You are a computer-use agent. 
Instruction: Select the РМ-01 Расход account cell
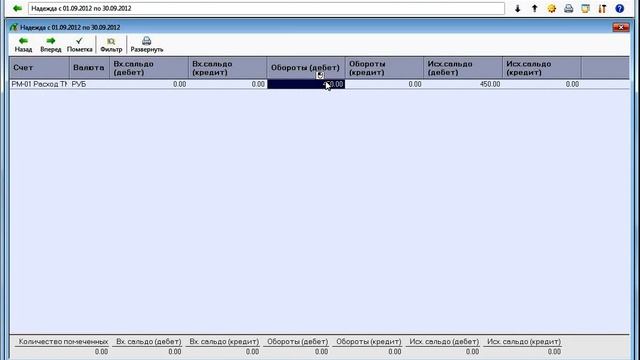pos(40,84)
